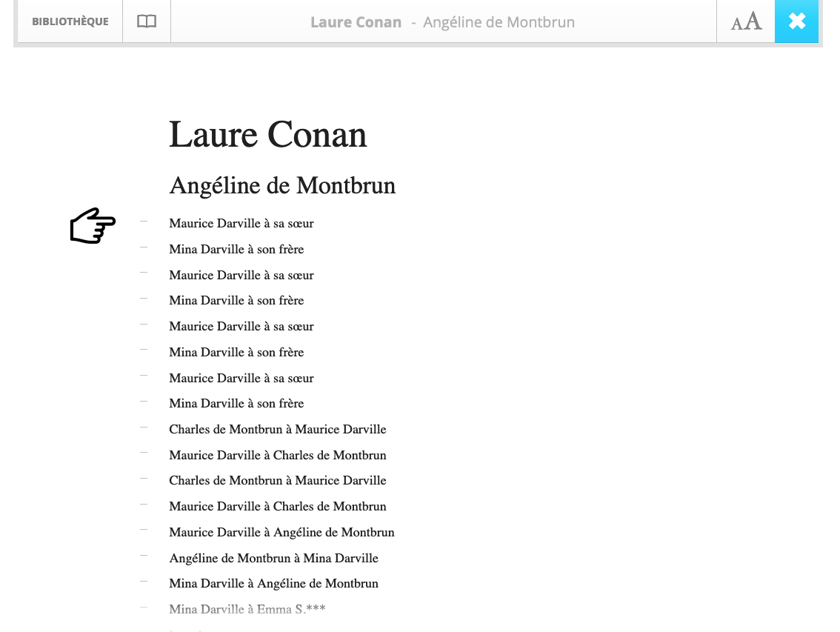Go to 'Maurice Darville à Angéline de Montbrun'
Image resolution: width=840 pixels, height=632 pixels.
(281, 533)
